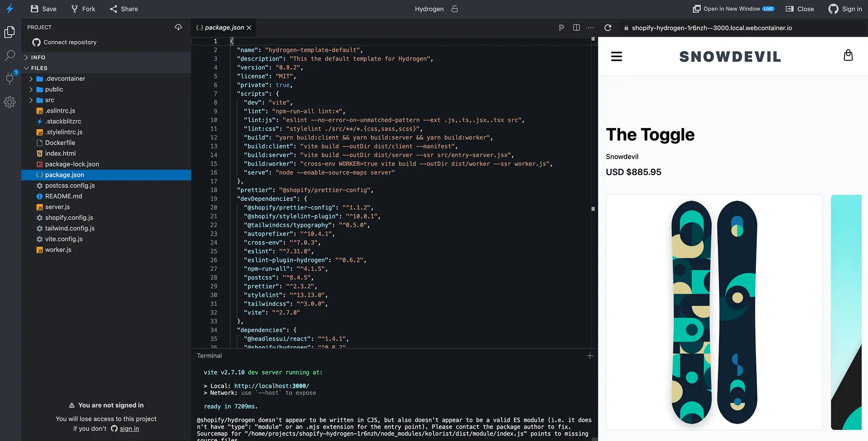Image resolution: width=868 pixels, height=441 pixels.
Task: Open server.js file
Action: click(x=106, y=207)
